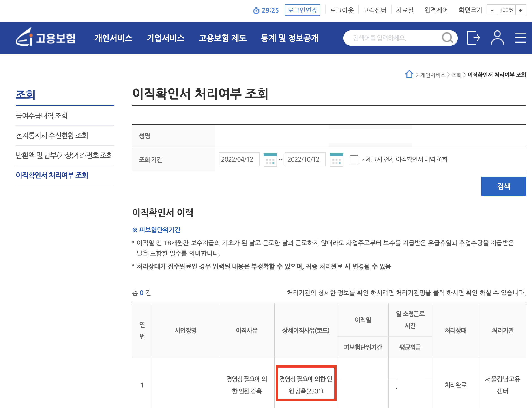Open 전자통지서 수신현황 조회 in sidebar

pyautogui.click(x=52, y=135)
